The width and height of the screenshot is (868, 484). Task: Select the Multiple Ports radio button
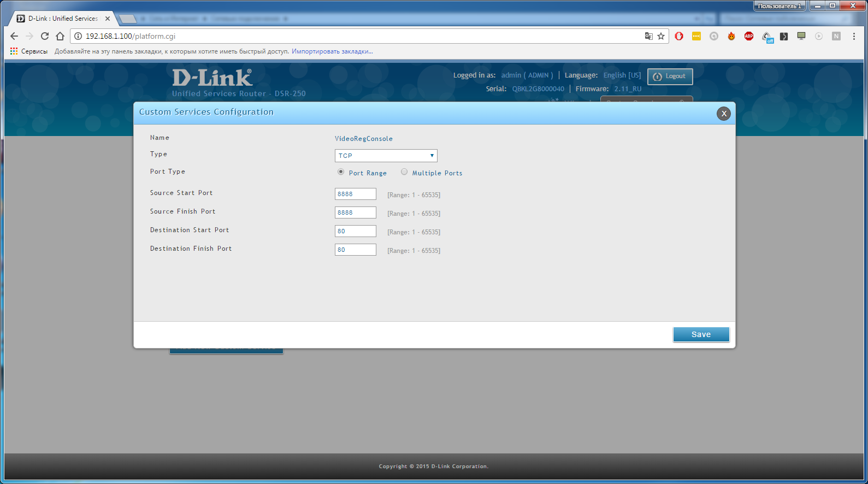tap(404, 172)
